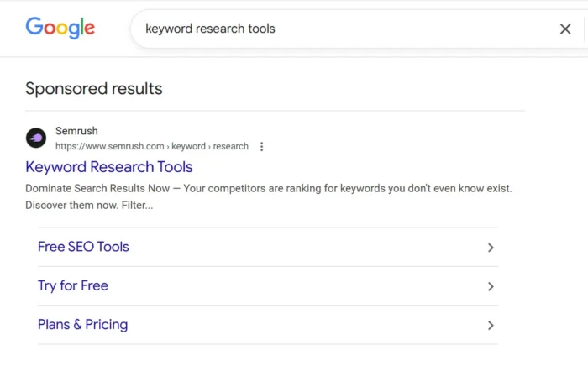Follow the Try for Free sitelink

[73, 285]
